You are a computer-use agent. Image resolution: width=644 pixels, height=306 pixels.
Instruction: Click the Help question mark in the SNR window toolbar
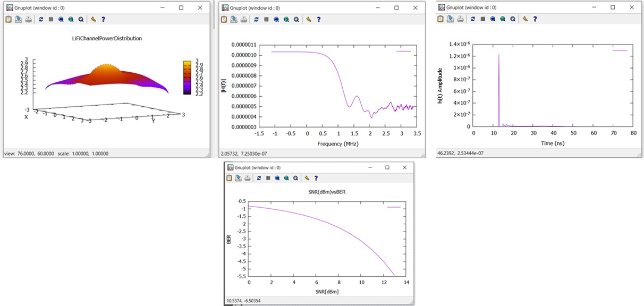coord(317,178)
